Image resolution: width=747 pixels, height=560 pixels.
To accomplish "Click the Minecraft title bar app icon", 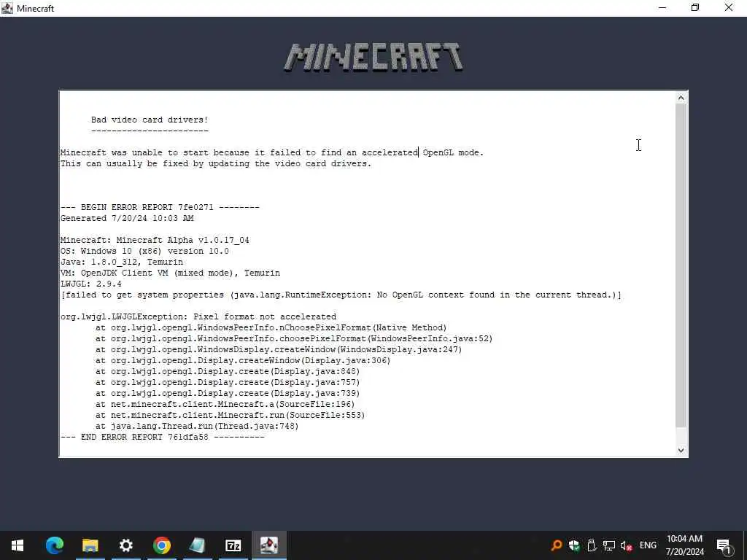I will click(7, 8).
